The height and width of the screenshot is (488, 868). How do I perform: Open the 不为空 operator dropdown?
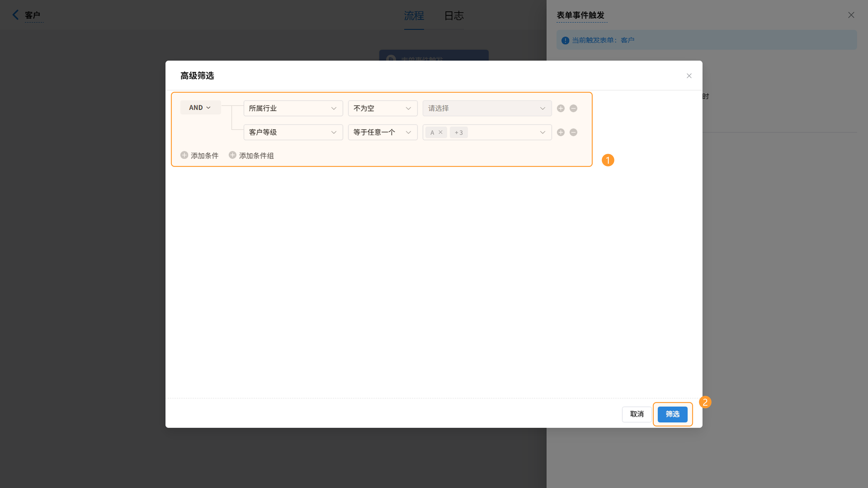point(382,108)
